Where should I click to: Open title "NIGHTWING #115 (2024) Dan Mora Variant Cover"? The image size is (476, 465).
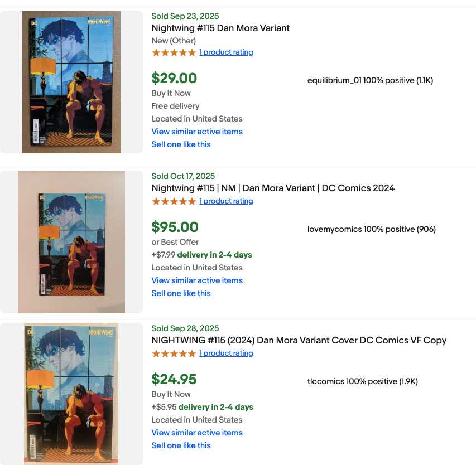(299, 340)
